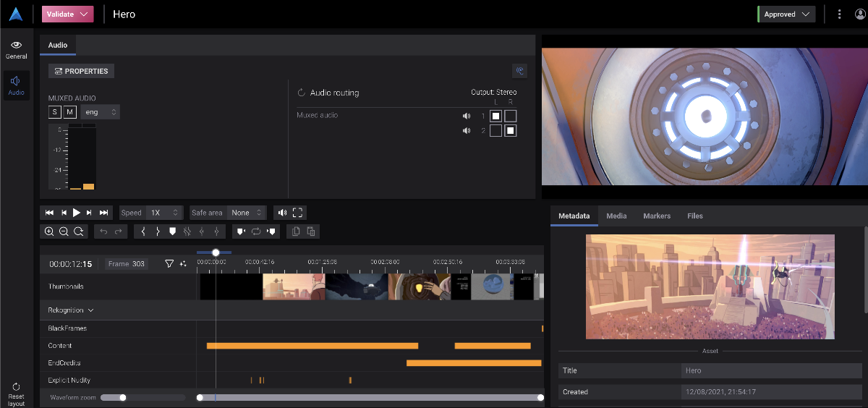Click the city poster thumbnail in Metadata

click(710, 286)
